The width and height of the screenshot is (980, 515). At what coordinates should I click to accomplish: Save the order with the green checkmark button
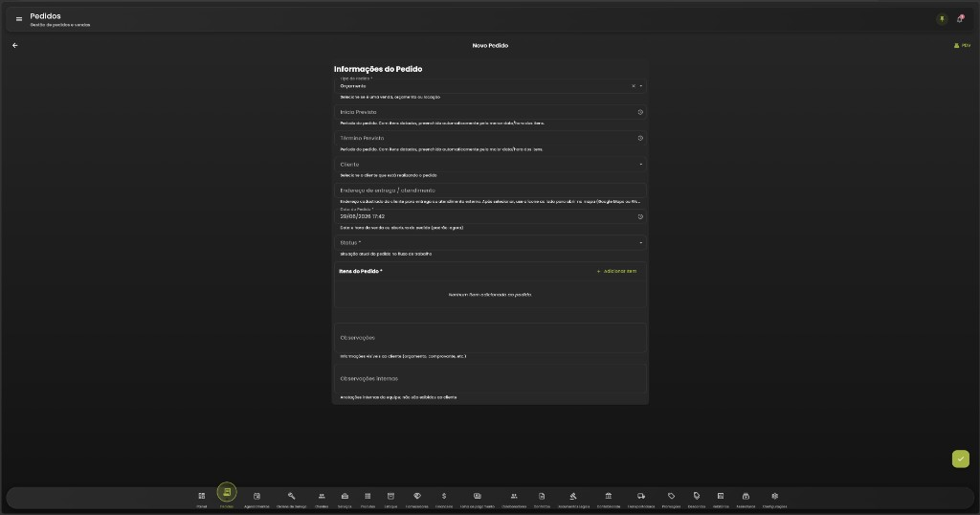[x=961, y=459]
